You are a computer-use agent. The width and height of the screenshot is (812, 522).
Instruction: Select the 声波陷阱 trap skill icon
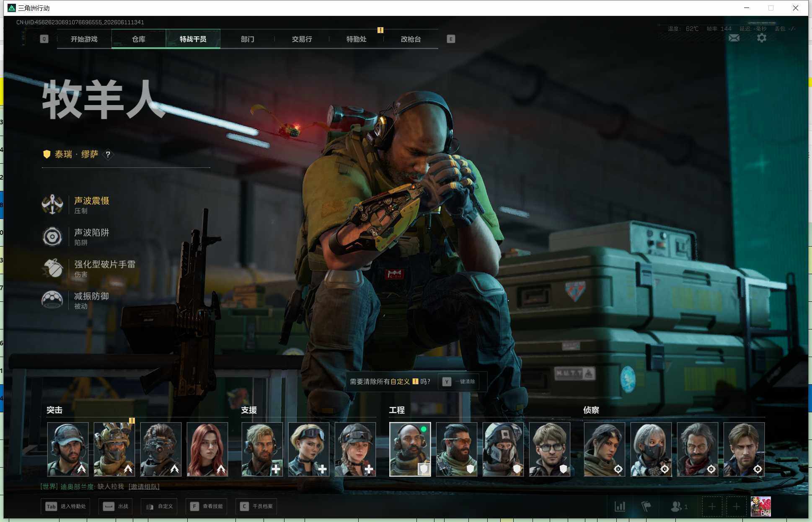tap(52, 237)
